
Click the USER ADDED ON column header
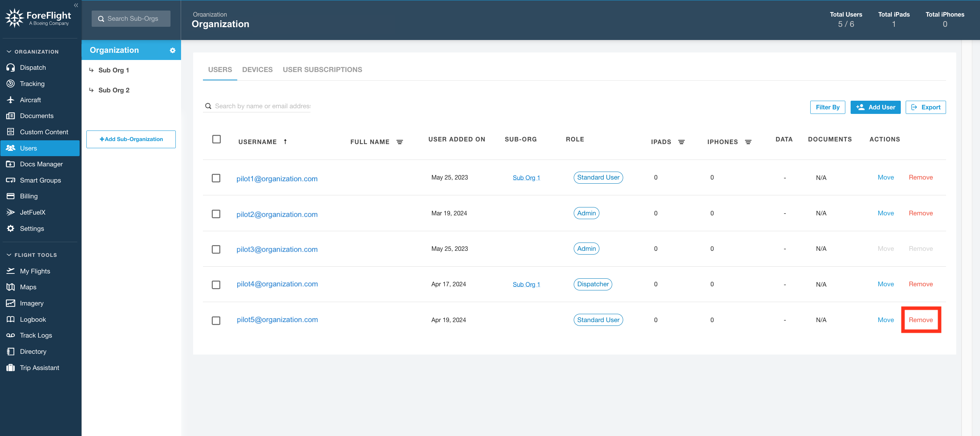tap(456, 139)
